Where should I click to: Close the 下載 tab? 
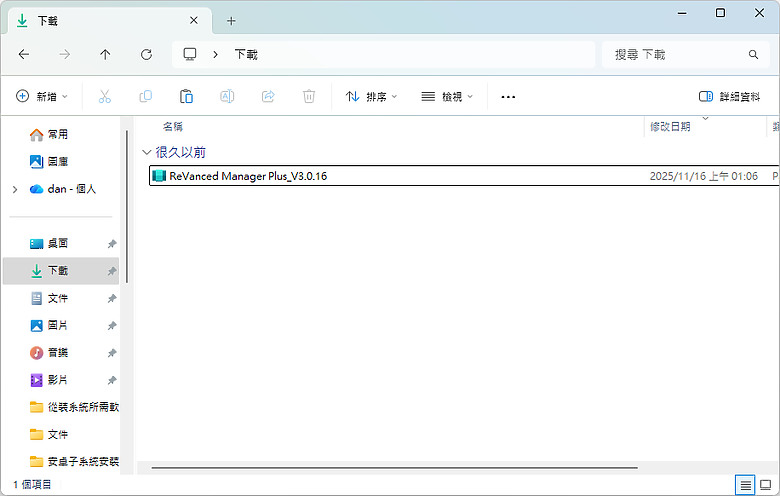[x=194, y=20]
